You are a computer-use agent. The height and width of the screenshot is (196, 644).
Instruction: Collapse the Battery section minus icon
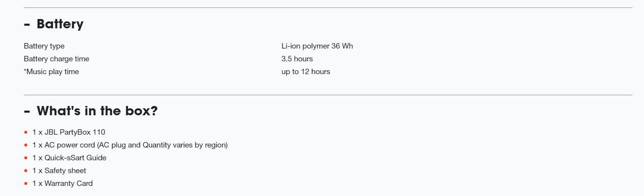pyautogui.click(x=27, y=25)
